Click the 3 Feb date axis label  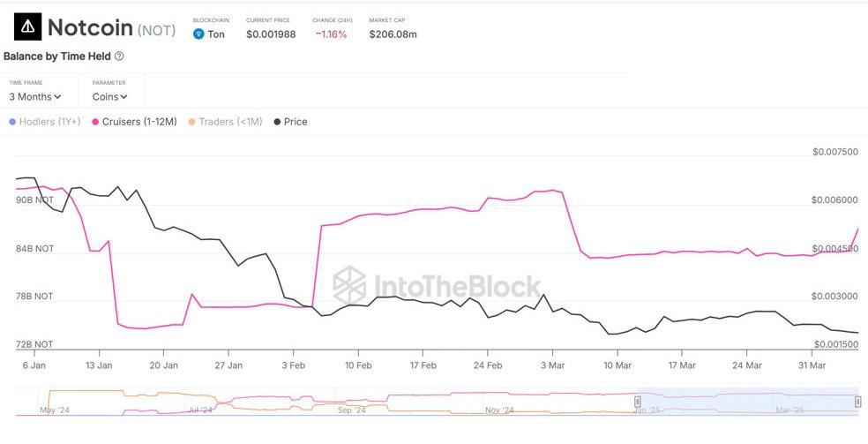point(293,365)
